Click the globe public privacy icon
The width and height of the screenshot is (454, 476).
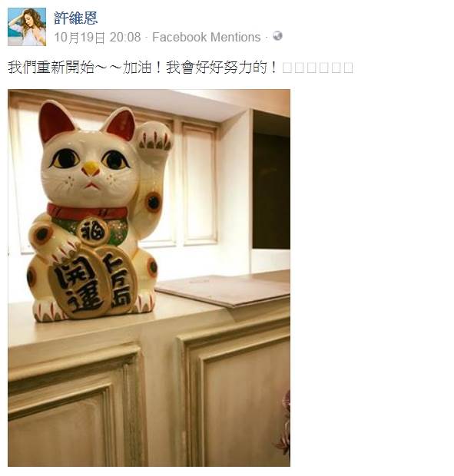(277, 36)
